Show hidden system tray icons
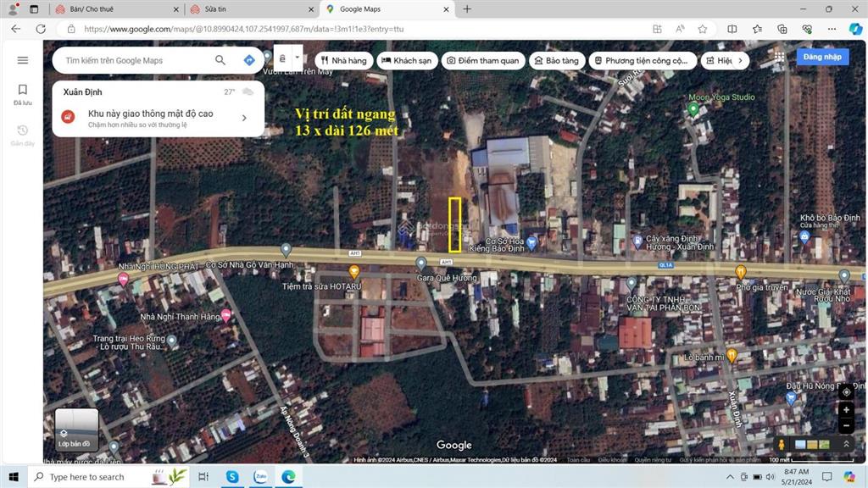Image resolution: width=868 pixels, height=488 pixels. pos(730,477)
